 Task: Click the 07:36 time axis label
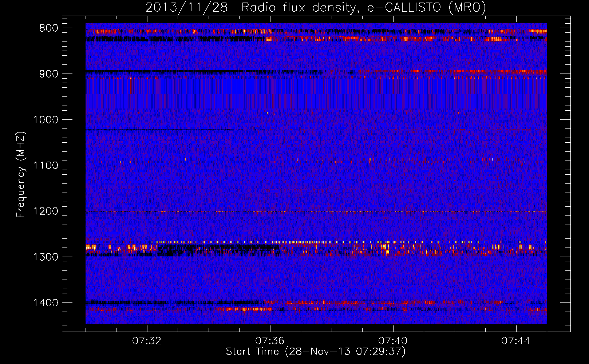tap(270, 341)
